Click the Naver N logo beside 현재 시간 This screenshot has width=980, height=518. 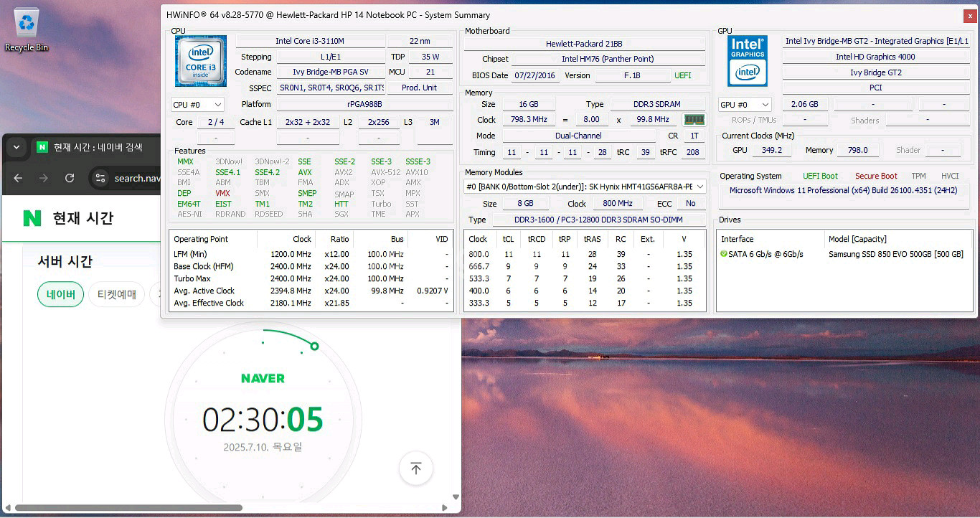[32, 218]
